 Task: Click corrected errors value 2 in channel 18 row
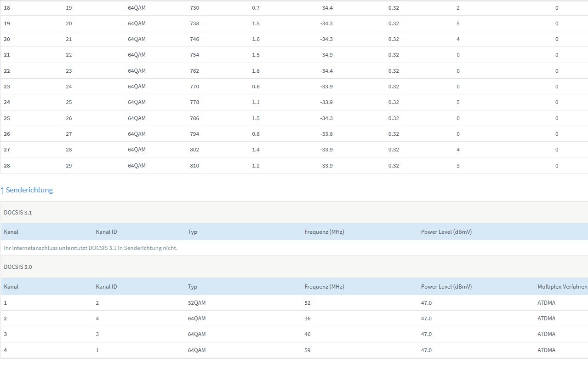458,8
